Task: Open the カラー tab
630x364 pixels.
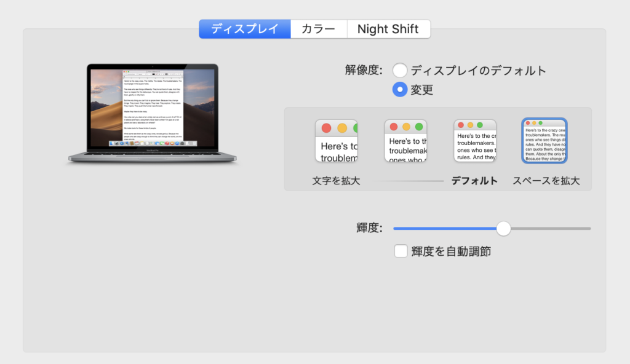Action: (319, 29)
